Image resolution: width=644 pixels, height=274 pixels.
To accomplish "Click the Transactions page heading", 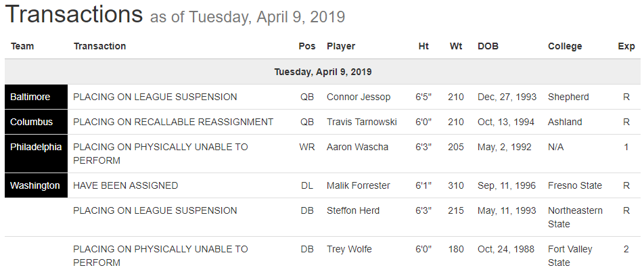I will point(74,15).
